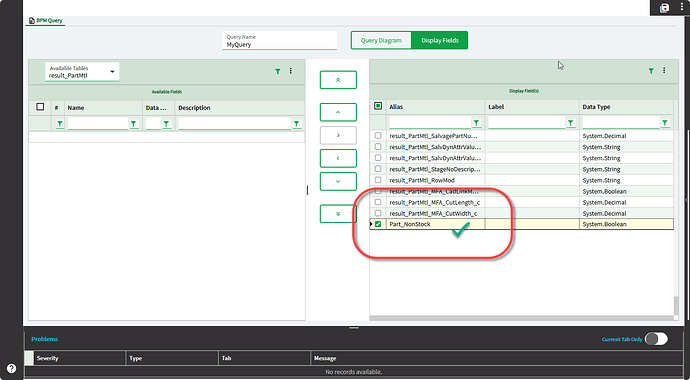Switch to the Query Diagram view
690x380 pixels.
[381, 40]
